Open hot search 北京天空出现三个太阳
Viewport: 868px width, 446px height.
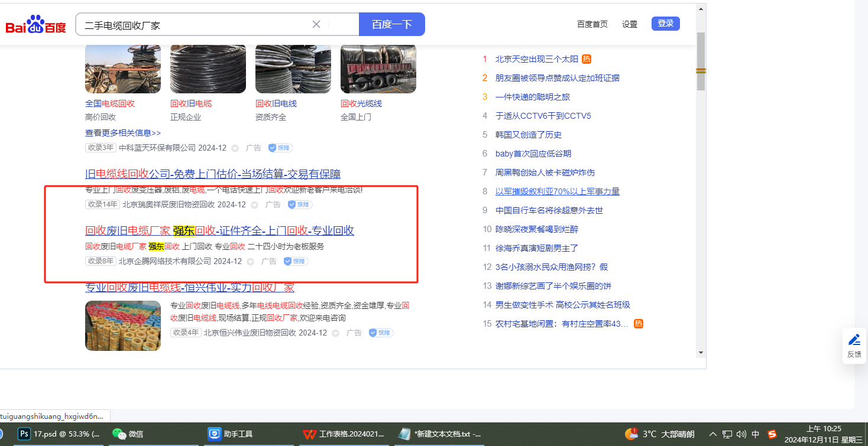click(537, 59)
